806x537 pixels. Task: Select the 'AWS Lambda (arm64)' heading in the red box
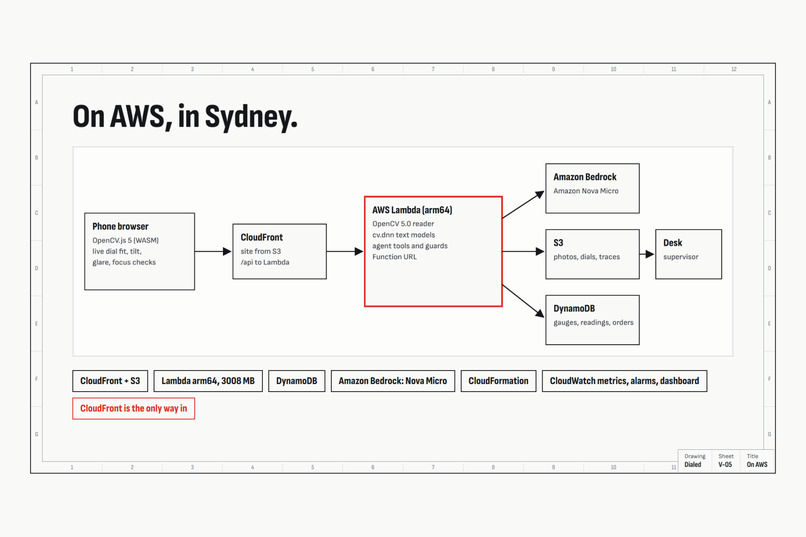[412, 210]
